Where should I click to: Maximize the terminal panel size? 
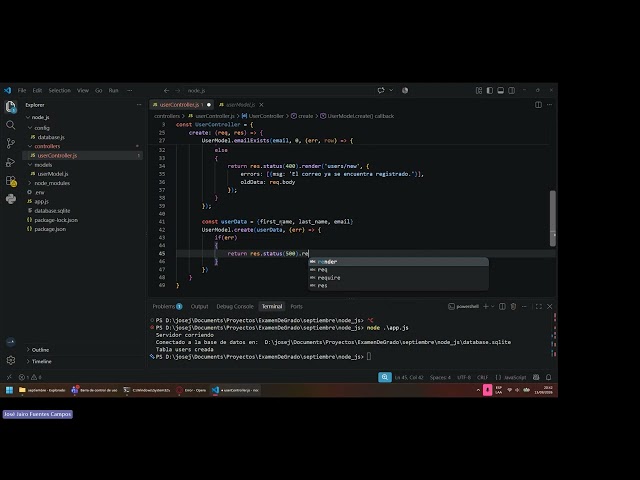coord(539,306)
